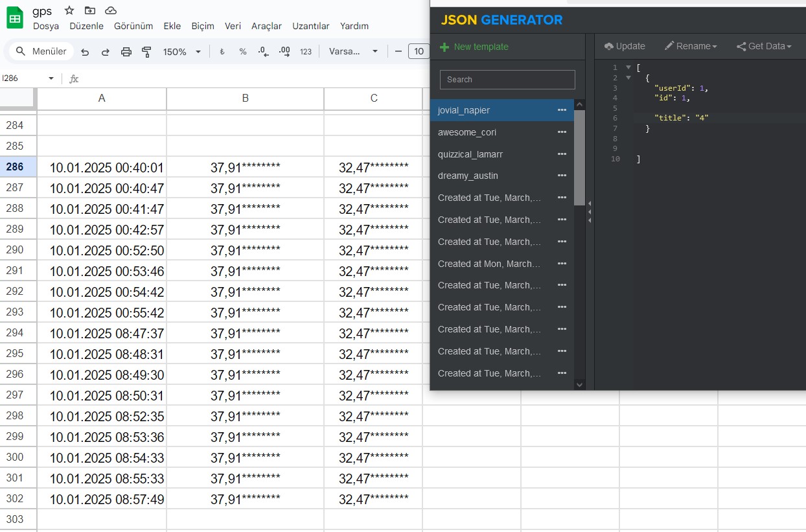Click the 32,47******** cell in row 300
806x532 pixels.
tap(374, 457)
